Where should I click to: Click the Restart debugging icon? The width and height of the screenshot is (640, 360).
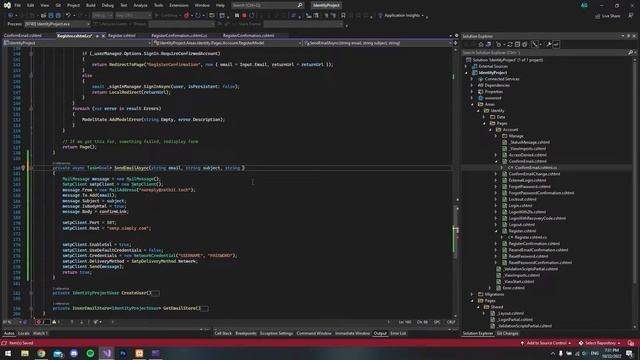point(252,16)
